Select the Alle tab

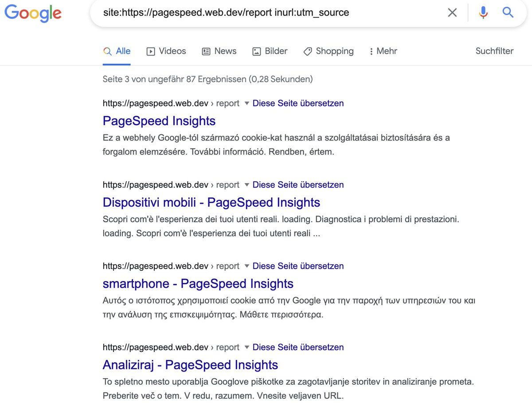pos(117,51)
